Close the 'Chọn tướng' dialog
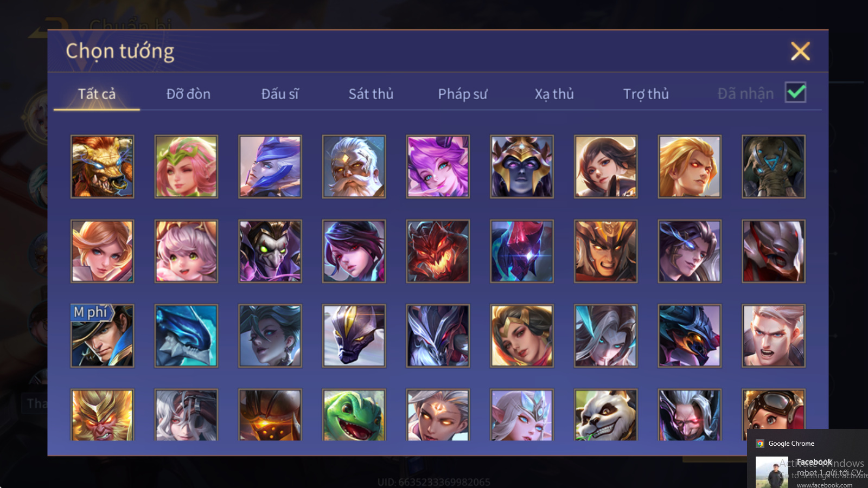868x488 pixels. pos(800,52)
